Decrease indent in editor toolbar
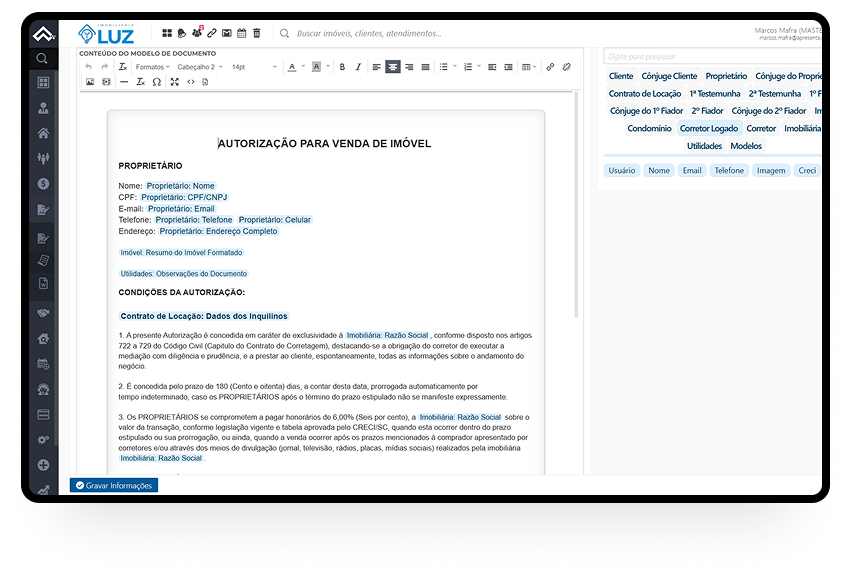 (492, 67)
